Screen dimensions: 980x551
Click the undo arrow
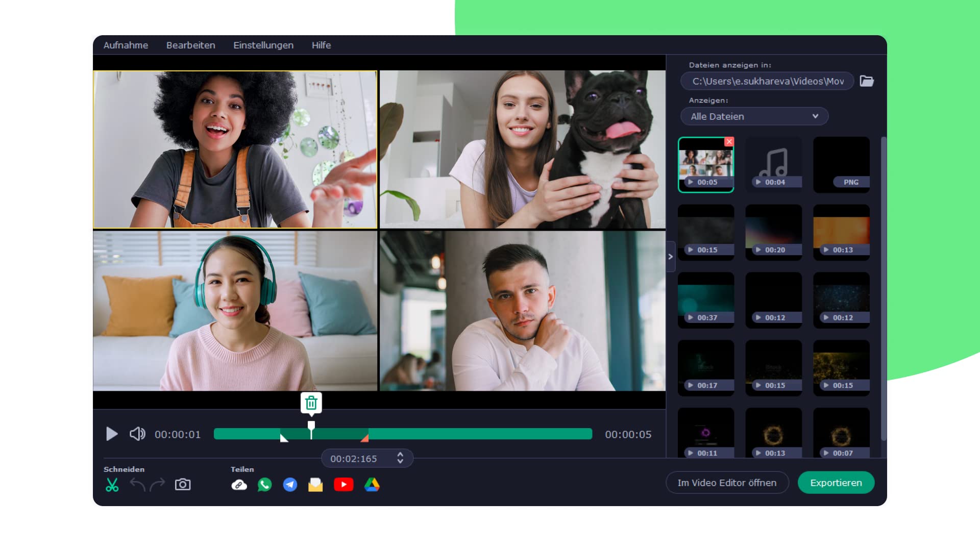(x=137, y=484)
